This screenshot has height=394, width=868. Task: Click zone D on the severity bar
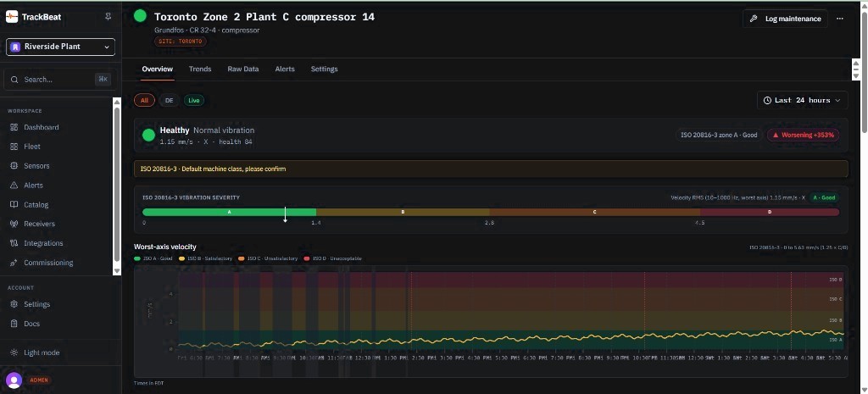pos(770,212)
